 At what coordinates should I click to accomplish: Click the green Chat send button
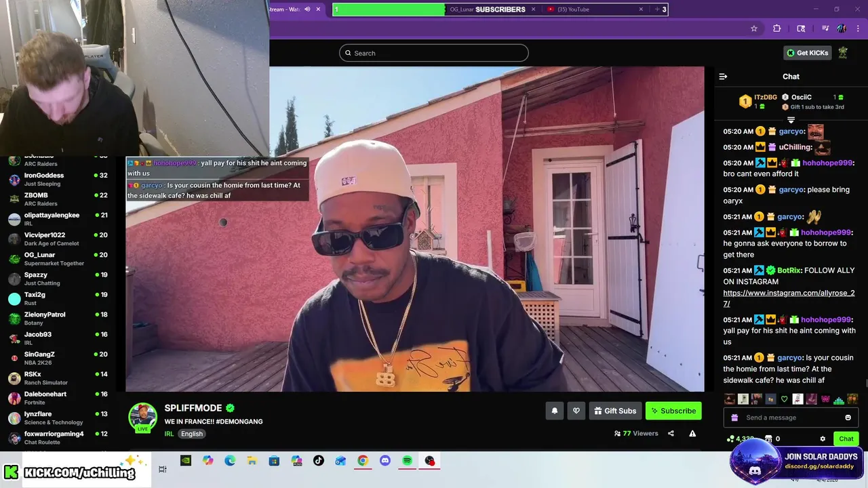coord(846,439)
